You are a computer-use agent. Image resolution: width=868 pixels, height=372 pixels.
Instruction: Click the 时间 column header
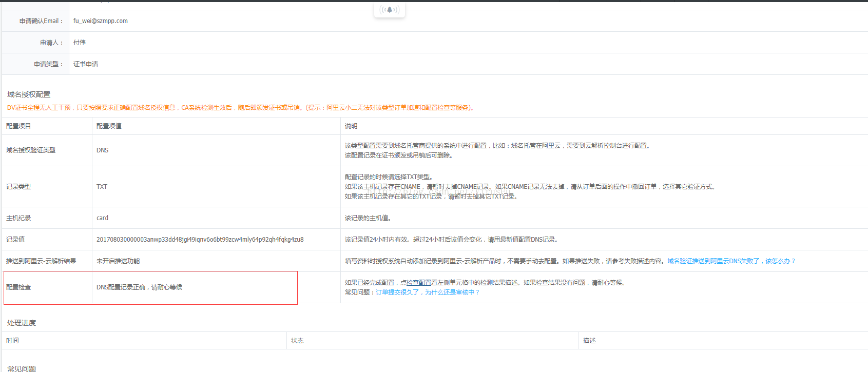(12, 341)
